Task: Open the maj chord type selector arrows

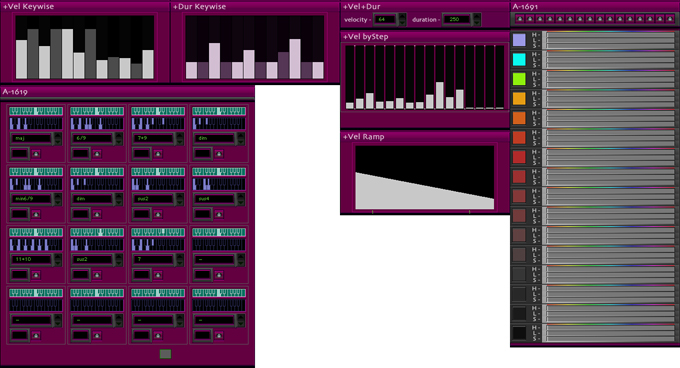Action: (57, 139)
